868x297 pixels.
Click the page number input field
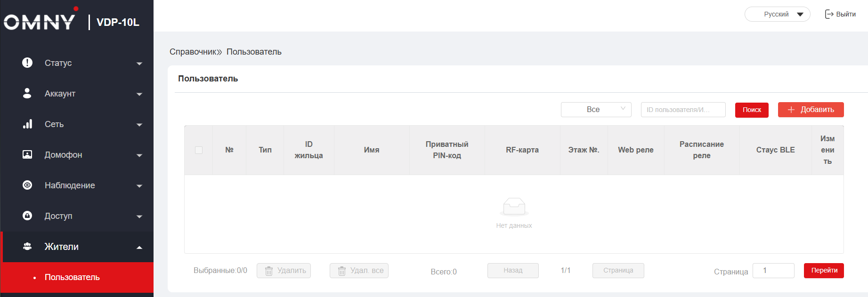[x=773, y=271]
